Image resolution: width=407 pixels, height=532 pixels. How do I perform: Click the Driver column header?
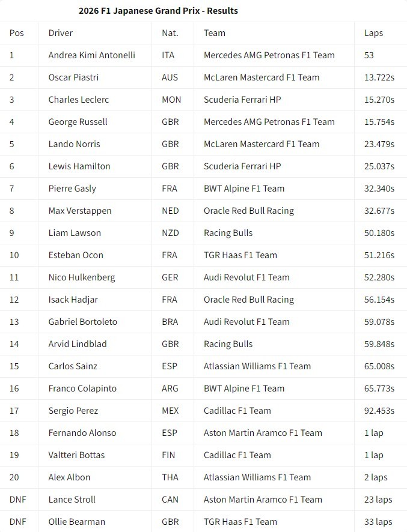[x=61, y=33]
